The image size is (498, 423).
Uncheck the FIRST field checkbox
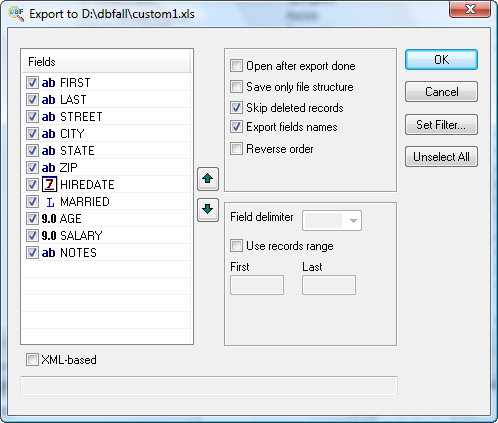click(x=32, y=82)
